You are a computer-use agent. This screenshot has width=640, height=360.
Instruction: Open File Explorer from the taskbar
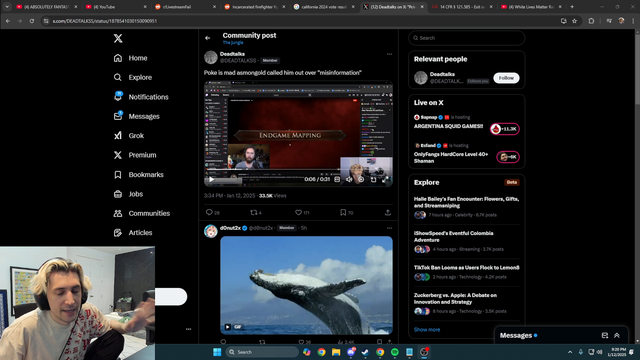point(336,352)
